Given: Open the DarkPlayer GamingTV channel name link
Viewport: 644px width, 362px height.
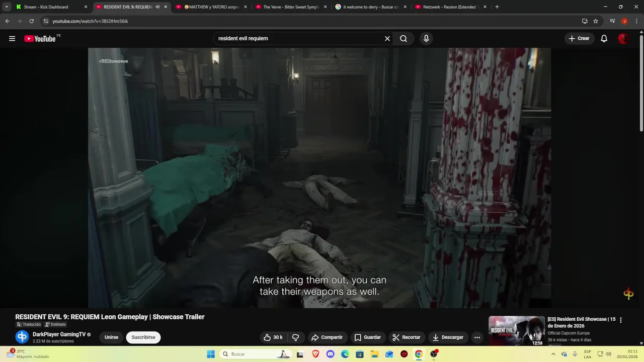Looking at the screenshot, I should point(59,334).
